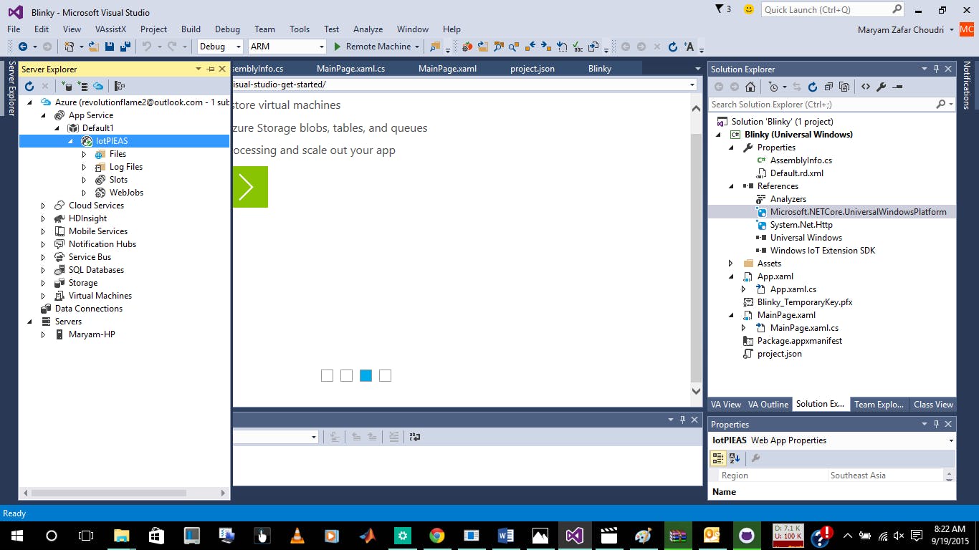The image size is (979, 560).
Task: Expand the Cloud Services node
Action: tap(43, 206)
